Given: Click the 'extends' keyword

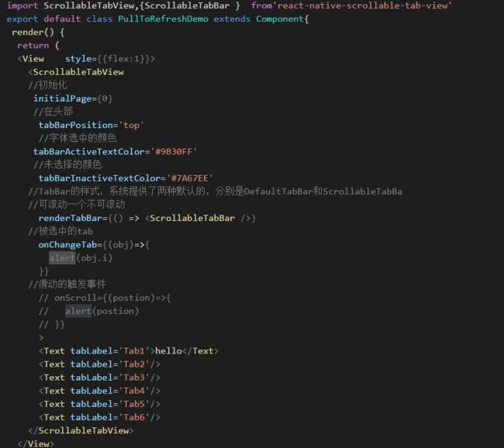Looking at the screenshot, I should (232, 19).
